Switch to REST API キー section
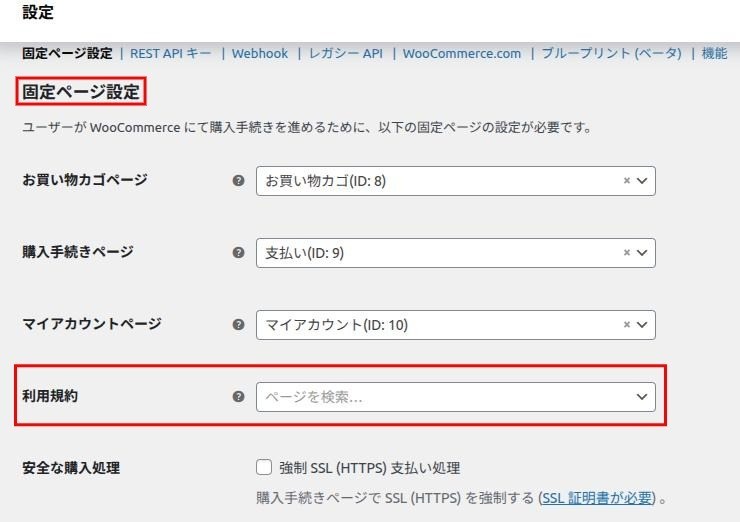 click(x=170, y=54)
